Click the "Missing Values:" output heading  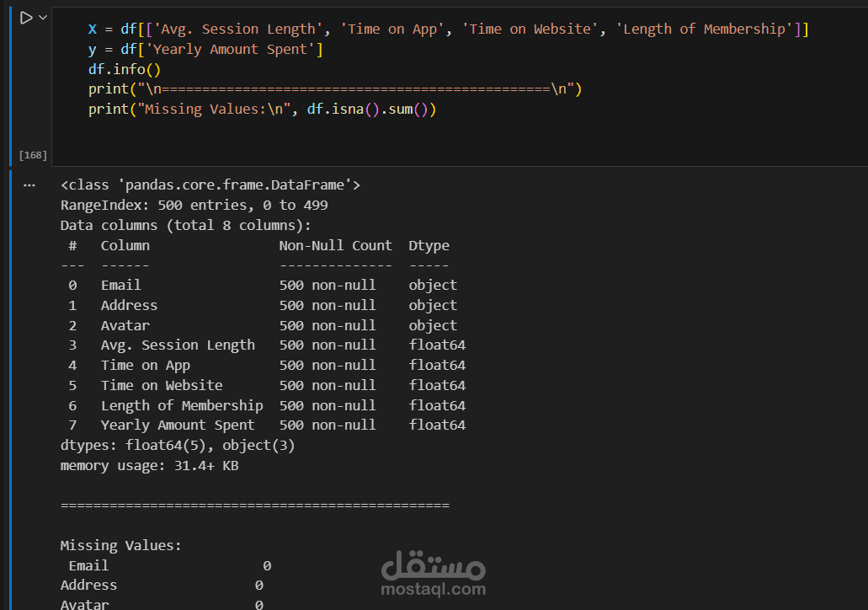[x=120, y=546]
